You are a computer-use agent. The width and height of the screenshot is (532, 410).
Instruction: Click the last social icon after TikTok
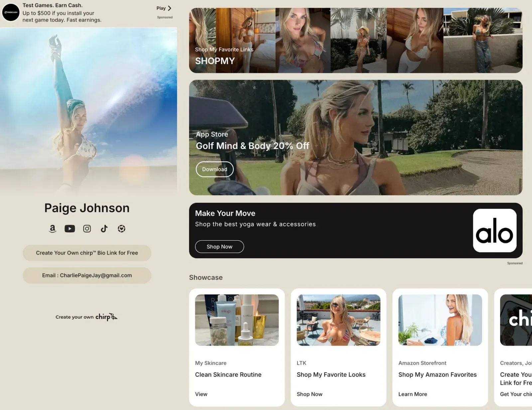click(x=121, y=229)
